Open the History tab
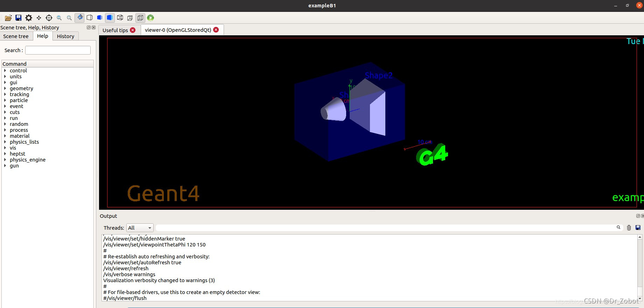644x308 pixels. [x=65, y=36]
